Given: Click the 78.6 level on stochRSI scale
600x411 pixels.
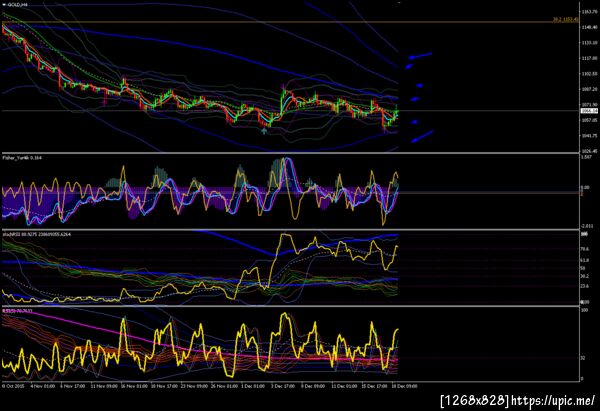Looking at the screenshot, I should [585, 249].
